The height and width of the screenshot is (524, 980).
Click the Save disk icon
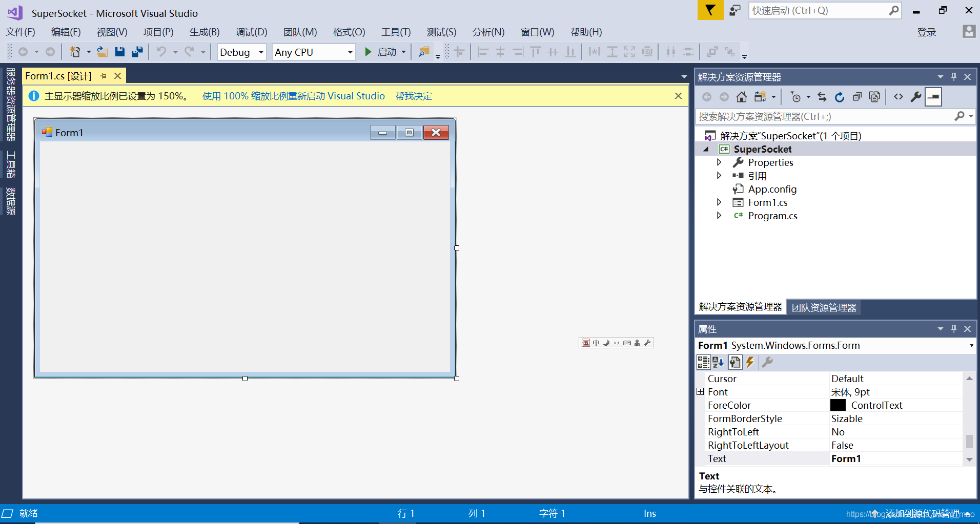click(x=120, y=52)
